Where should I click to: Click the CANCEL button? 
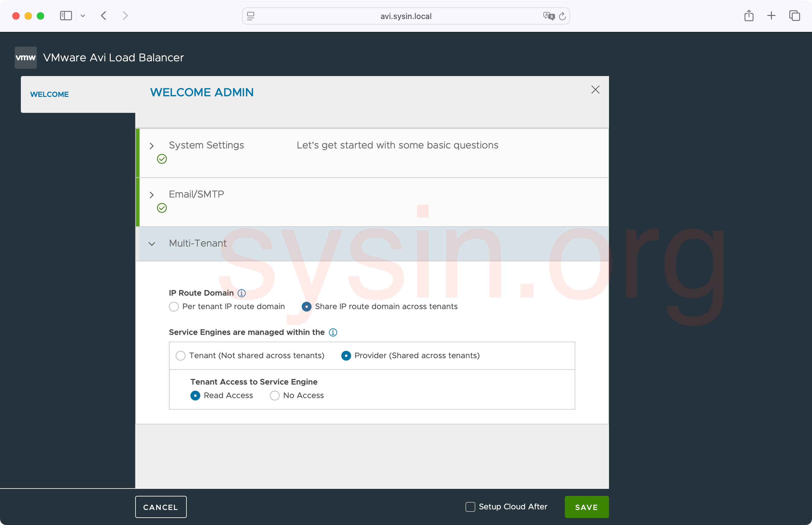tap(161, 507)
